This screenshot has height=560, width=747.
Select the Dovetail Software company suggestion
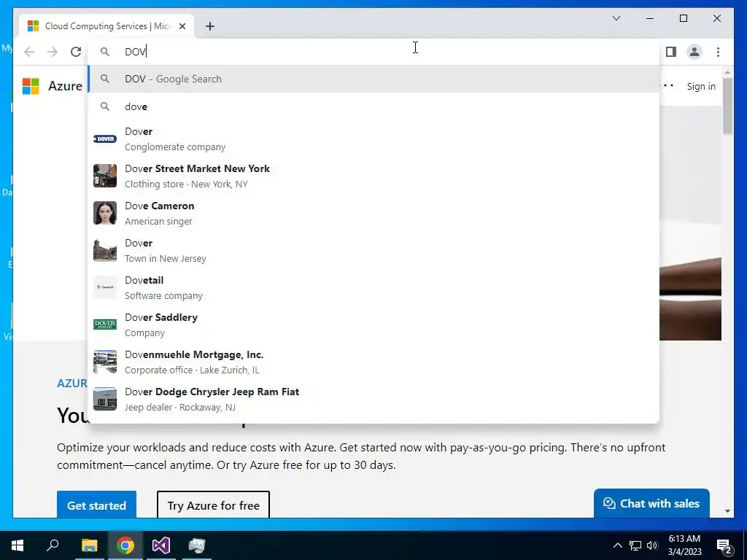point(374,287)
